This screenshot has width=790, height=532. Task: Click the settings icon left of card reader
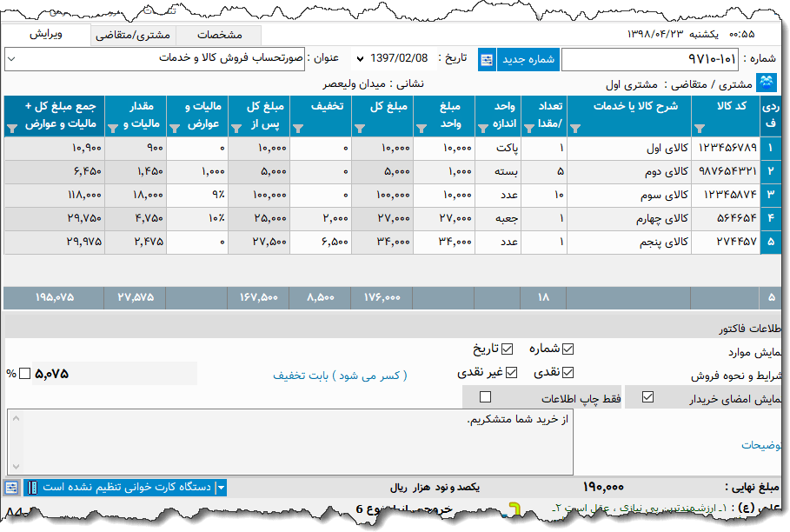pyautogui.click(x=11, y=488)
